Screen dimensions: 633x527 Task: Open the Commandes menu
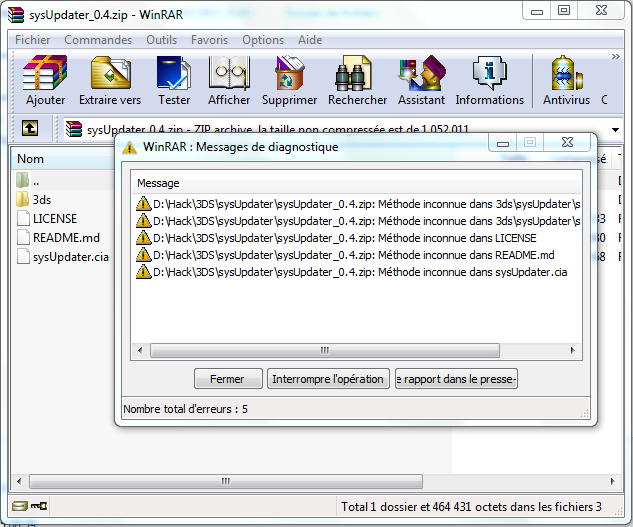point(98,40)
